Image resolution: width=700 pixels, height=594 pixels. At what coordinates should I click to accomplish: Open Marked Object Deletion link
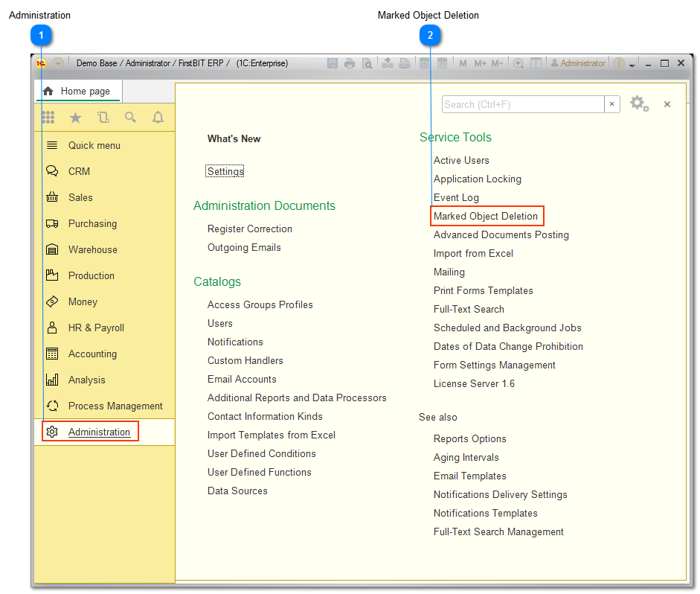pos(487,216)
